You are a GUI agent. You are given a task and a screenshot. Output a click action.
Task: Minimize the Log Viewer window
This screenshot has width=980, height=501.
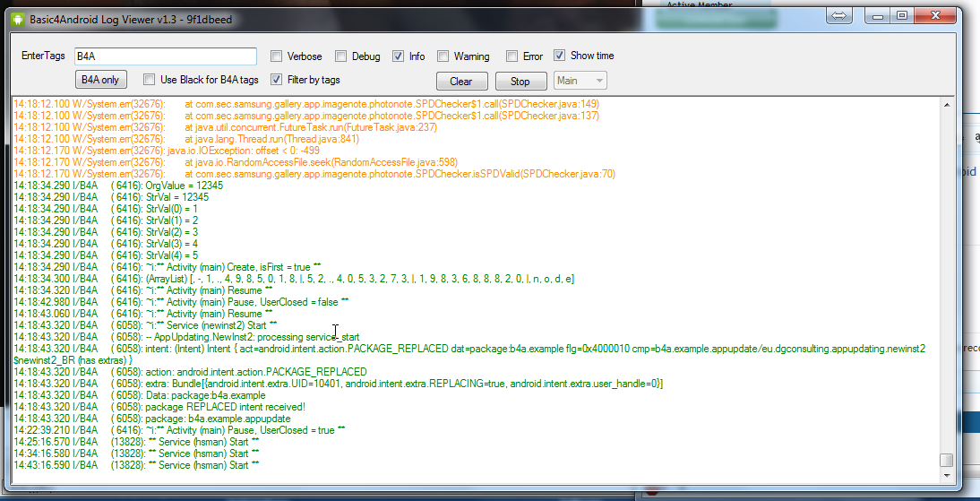click(x=878, y=15)
